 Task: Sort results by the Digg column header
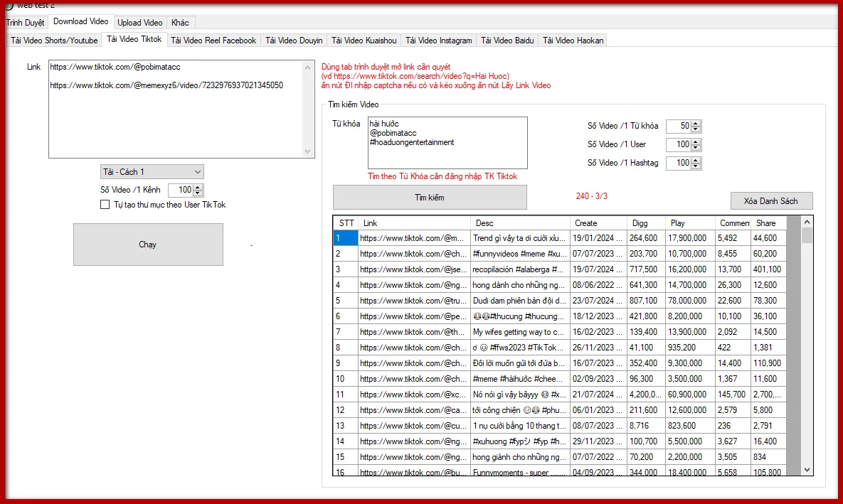pyautogui.click(x=646, y=223)
